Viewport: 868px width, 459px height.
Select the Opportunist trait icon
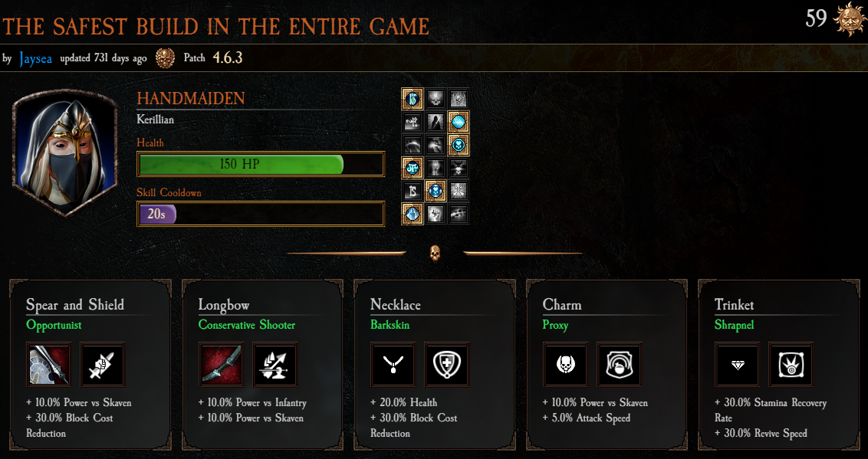click(103, 365)
